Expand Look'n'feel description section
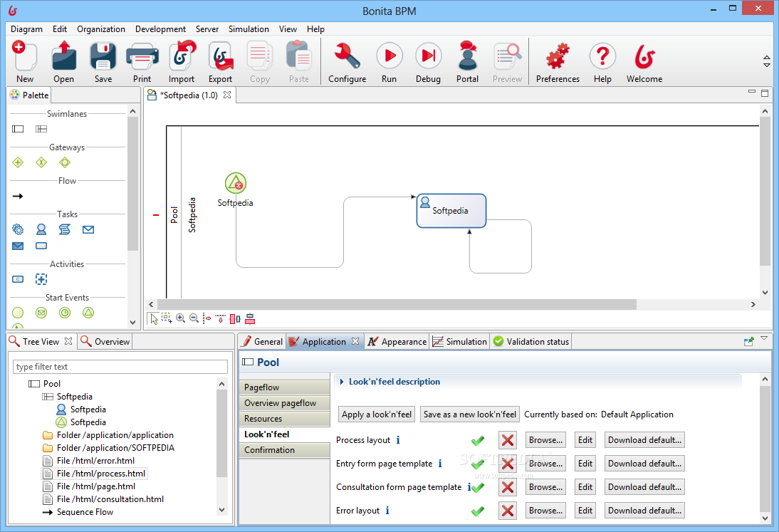This screenshot has width=779, height=532. [342, 382]
